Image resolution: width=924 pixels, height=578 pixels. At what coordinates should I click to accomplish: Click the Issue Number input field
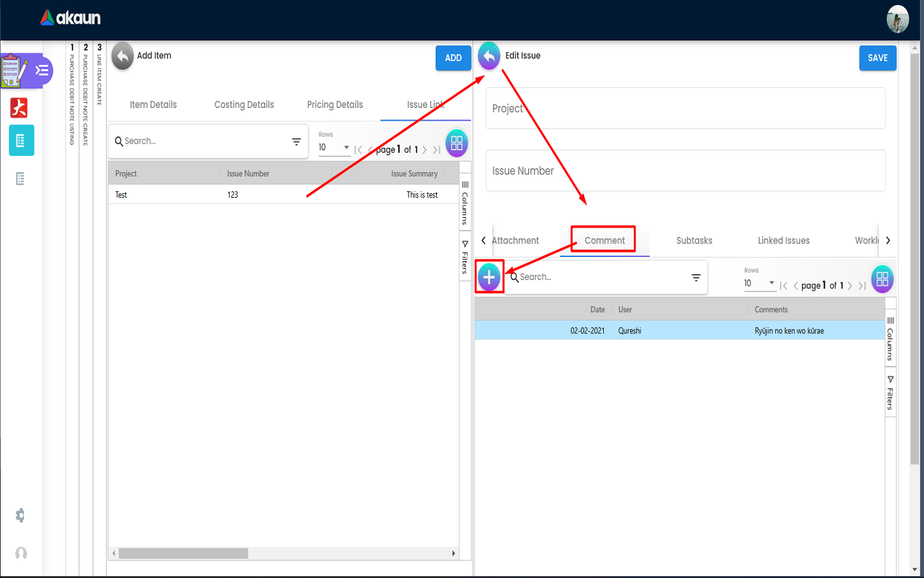pos(685,171)
